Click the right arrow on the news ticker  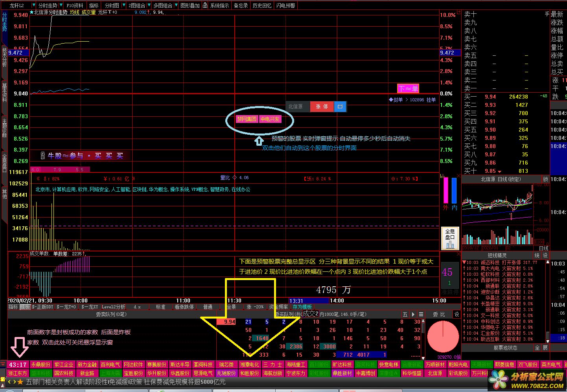pos(14,382)
